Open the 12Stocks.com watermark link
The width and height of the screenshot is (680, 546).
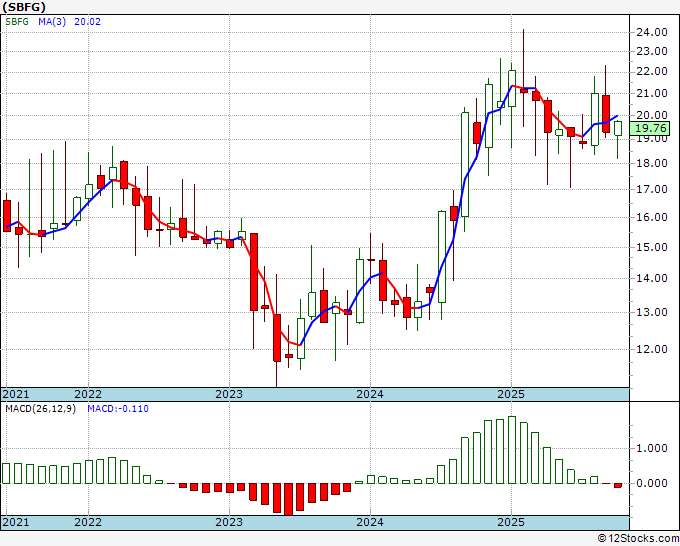point(639,538)
